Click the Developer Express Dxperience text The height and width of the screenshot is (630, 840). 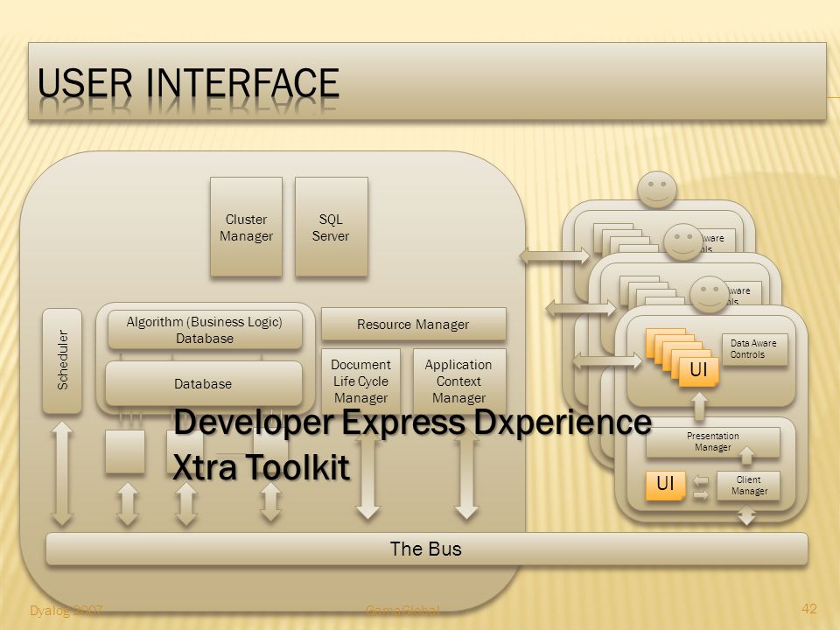pyautogui.click(x=412, y=422)
